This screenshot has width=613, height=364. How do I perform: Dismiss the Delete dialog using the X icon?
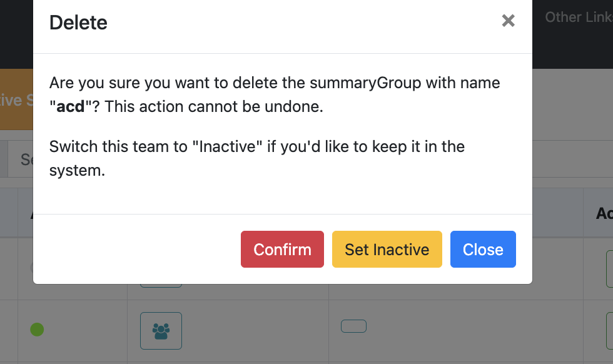(x=508, y=21)
